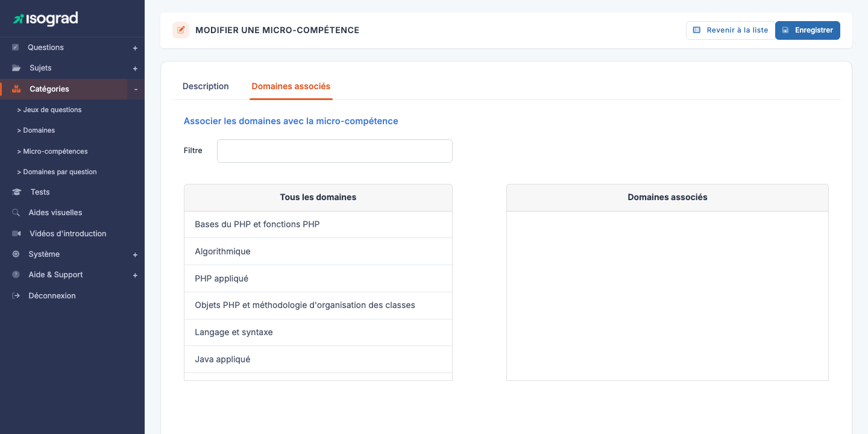
Task: Collapse the Catégories menu with minus sign
Action: pyautogui.click(x=136, y=89)
